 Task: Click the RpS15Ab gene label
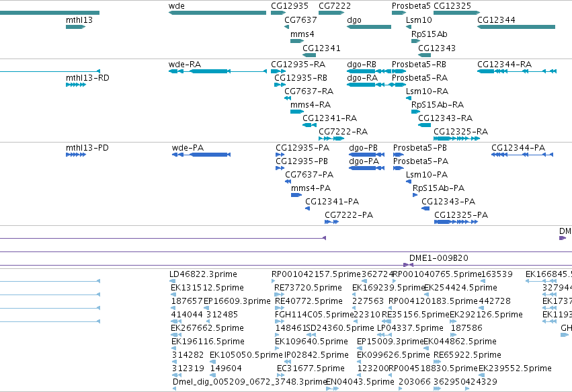tap(430, 34)
